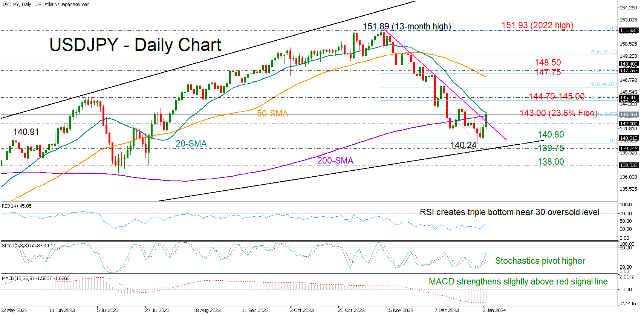Click the current price tag 143.264
The height and width of the screenshot is (315, 644).
pos(629,114)
